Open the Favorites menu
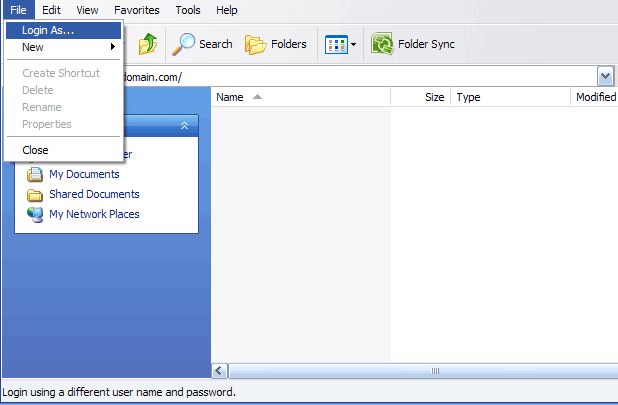 coord(136,10)
